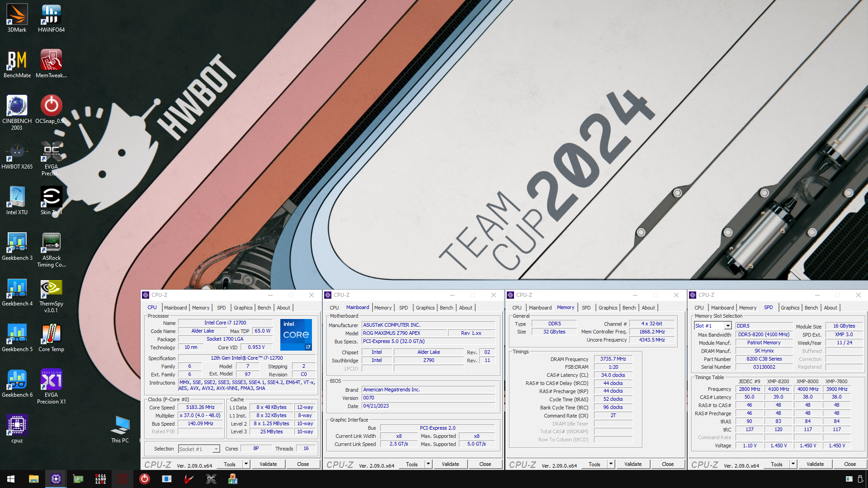Open the Core Temp desktop shortcut

pos(51,338)
